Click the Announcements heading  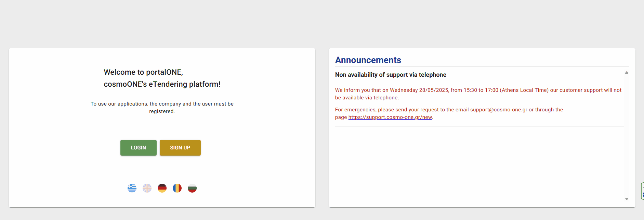click(368, 60)
